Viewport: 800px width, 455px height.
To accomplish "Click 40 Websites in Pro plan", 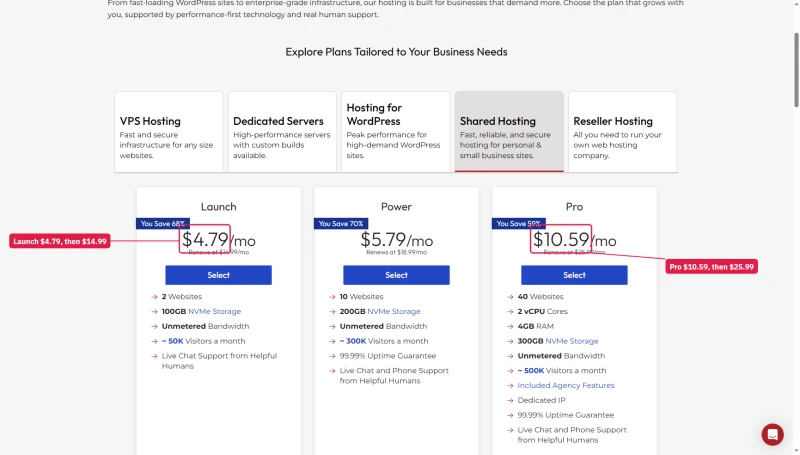I will point(540,296).
